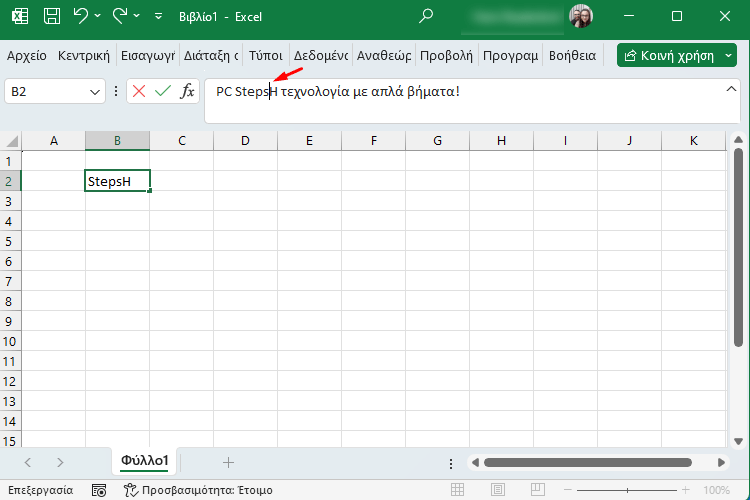Viewport: 750px width, 500px height.
Task: Switch to Page Break Preview icon
Action: [x=538, y=489]
